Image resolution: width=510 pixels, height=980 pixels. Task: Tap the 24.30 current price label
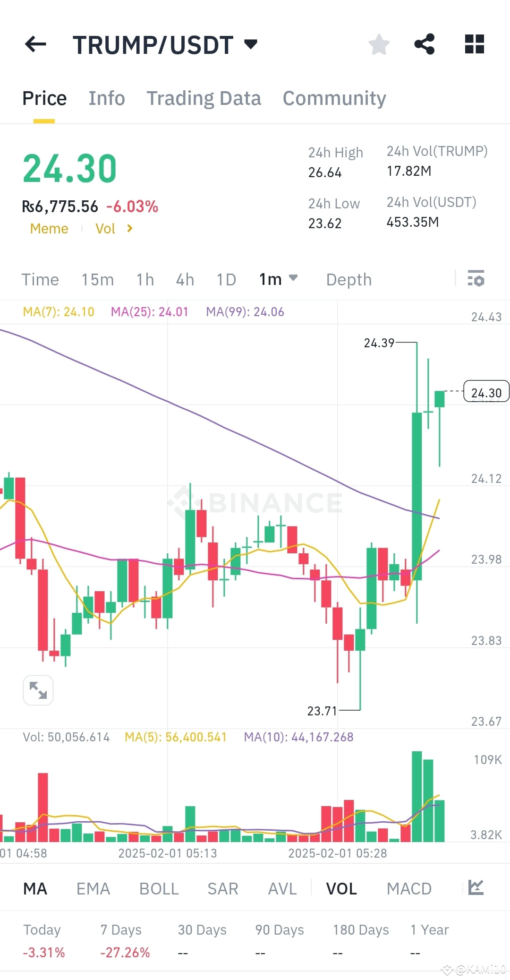pos(486,391)
